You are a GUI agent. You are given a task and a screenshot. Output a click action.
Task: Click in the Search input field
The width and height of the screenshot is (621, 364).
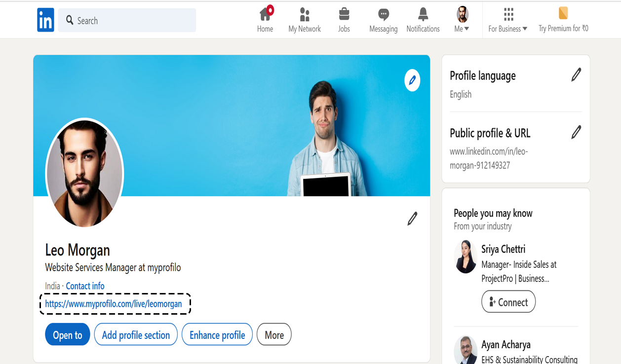click(x=127, y=20)
